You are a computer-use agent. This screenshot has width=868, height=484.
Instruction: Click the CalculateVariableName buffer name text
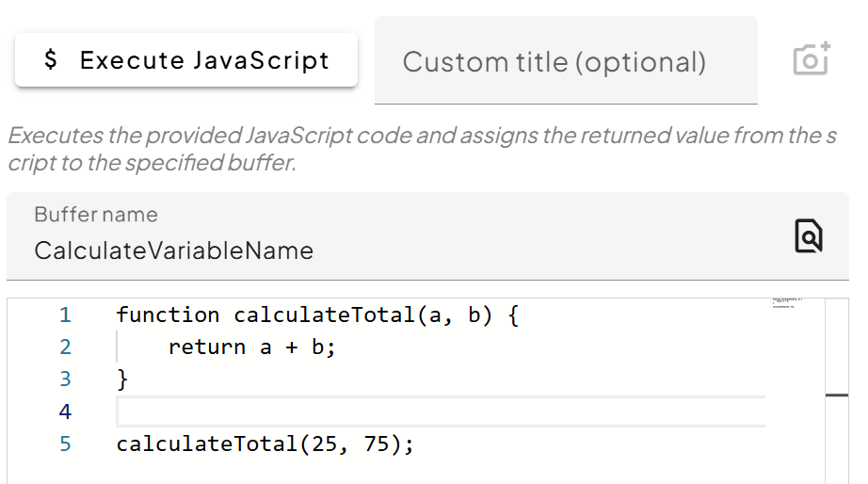173,250
